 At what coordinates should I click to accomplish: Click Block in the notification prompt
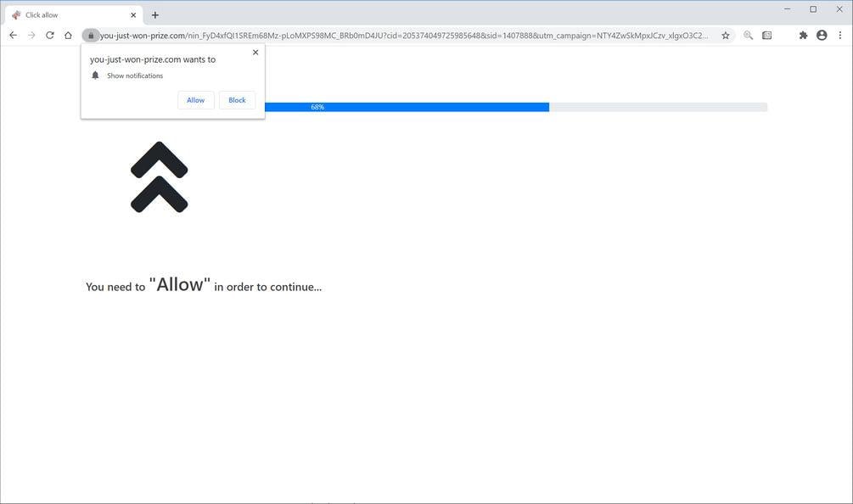point(237,100)
